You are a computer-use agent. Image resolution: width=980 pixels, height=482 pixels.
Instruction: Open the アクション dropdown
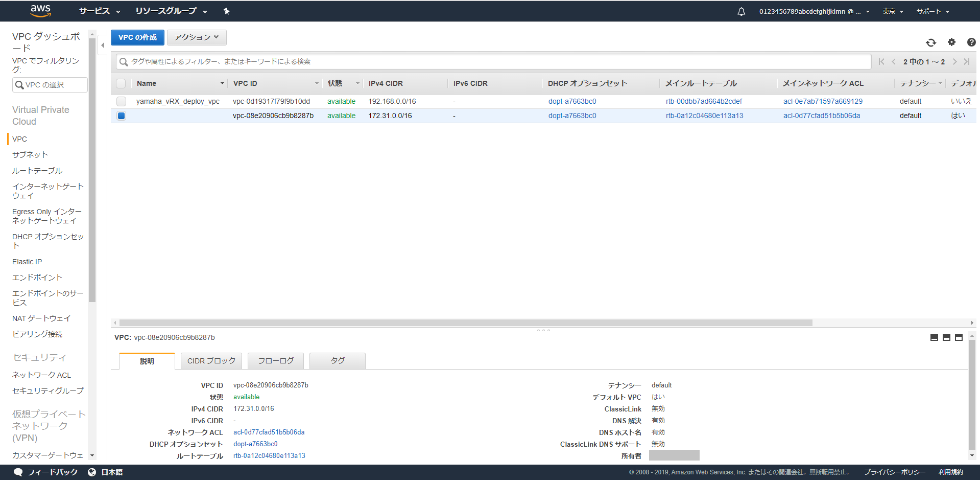197,37
